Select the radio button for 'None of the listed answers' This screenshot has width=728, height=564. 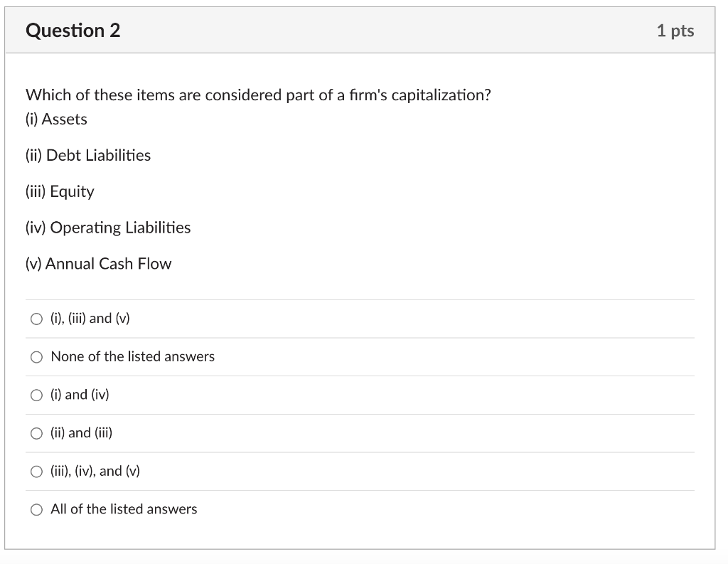pyautogui.click(x=36, y=356)
